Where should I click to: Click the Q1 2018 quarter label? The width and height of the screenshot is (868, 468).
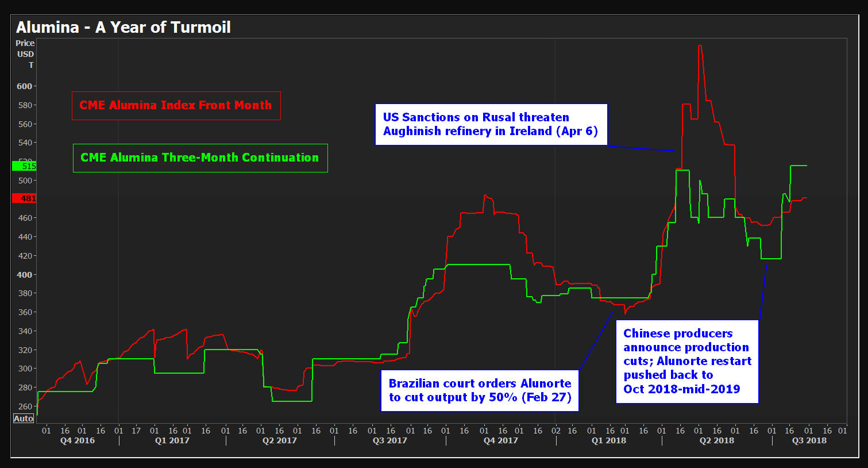[609, 440]
